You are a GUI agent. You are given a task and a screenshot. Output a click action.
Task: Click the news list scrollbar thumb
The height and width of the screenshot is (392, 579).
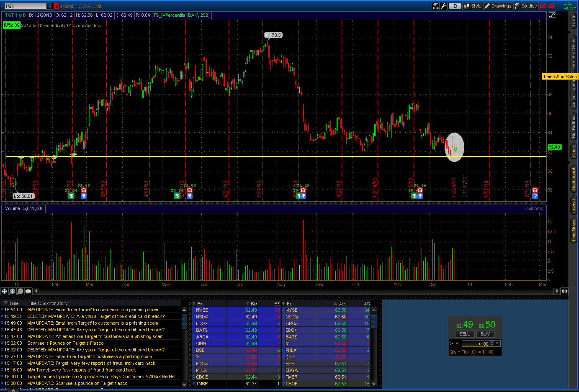184,322
